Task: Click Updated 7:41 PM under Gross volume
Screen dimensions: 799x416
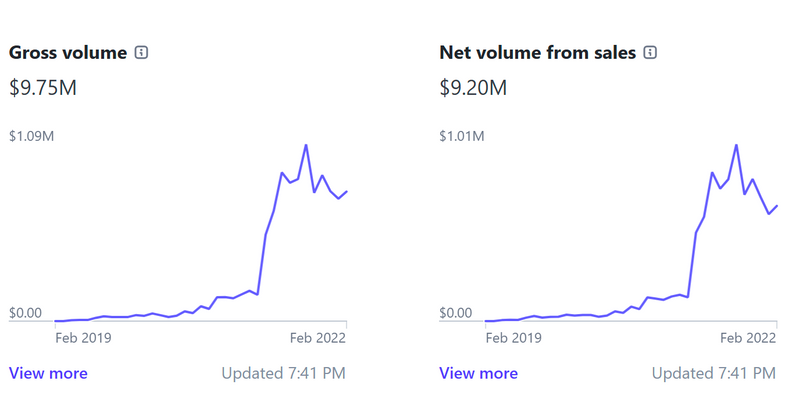Action: pyautogui.click(x=283, y=373)
